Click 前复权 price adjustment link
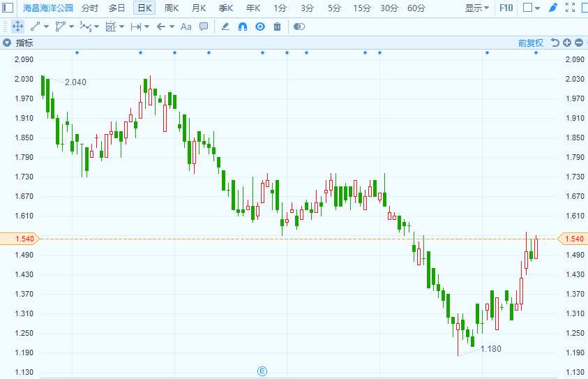Viewport: 588px width, 379px height. (x=531, y=43)
